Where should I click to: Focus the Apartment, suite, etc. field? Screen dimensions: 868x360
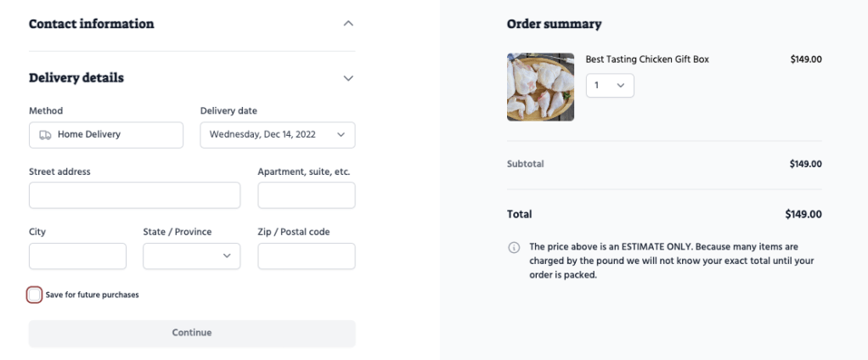(306, 195)
